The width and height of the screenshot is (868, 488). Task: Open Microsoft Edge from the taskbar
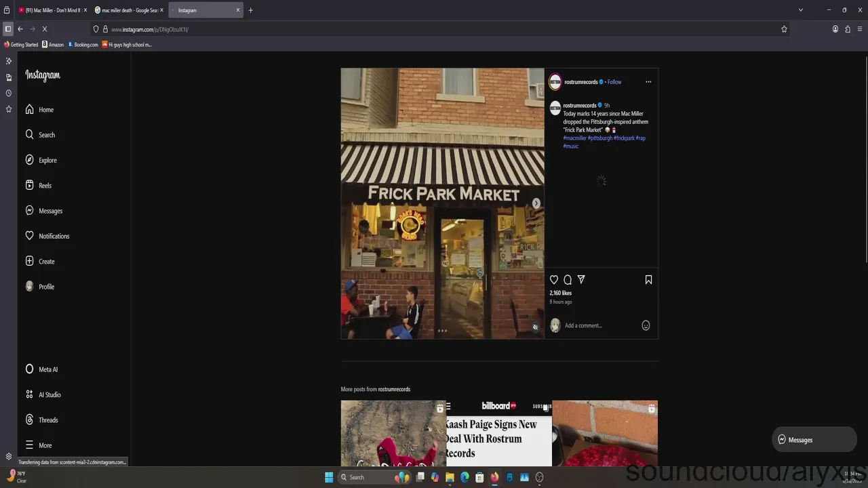[465, 477]
